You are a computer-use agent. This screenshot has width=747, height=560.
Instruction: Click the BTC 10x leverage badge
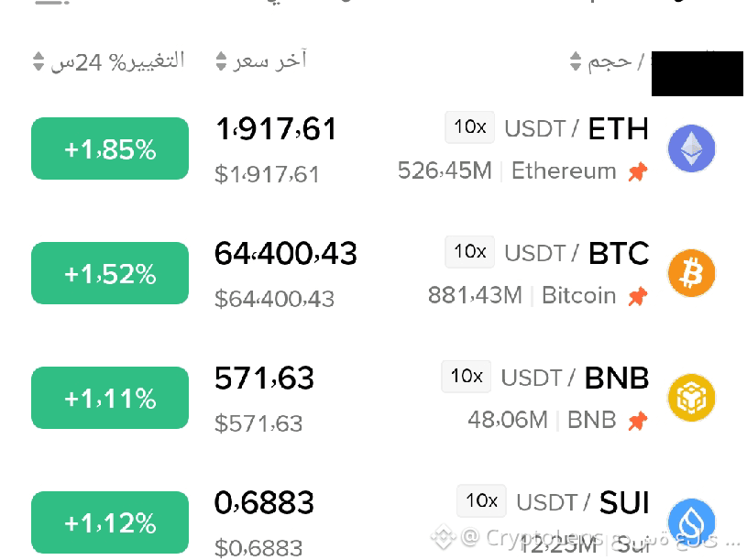[x=469, y=251]
